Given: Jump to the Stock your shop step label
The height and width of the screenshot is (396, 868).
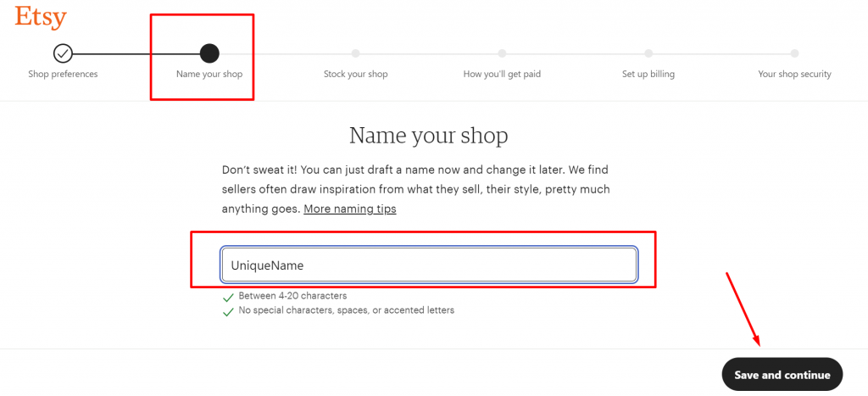Looking at the screenshot, I should (355, 74).
